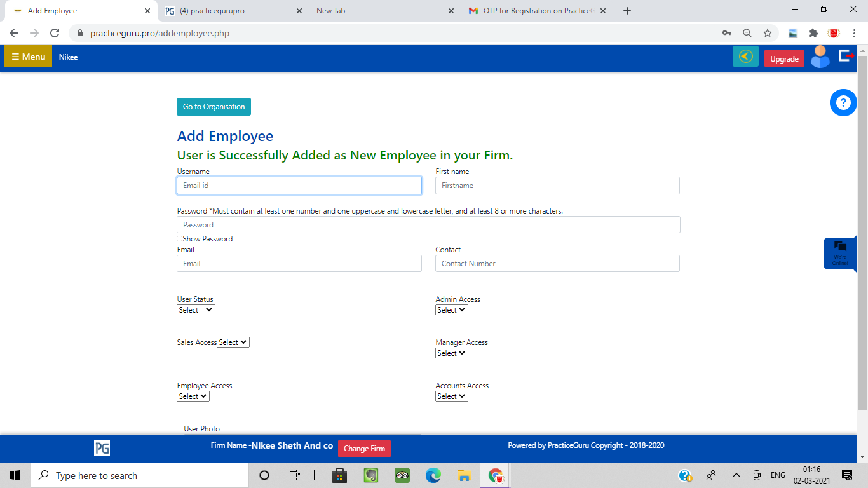Viewport: 868px width, 488px height.
Task: Launch Microsoft Store from the taskbar
Action: click(340, 475)
